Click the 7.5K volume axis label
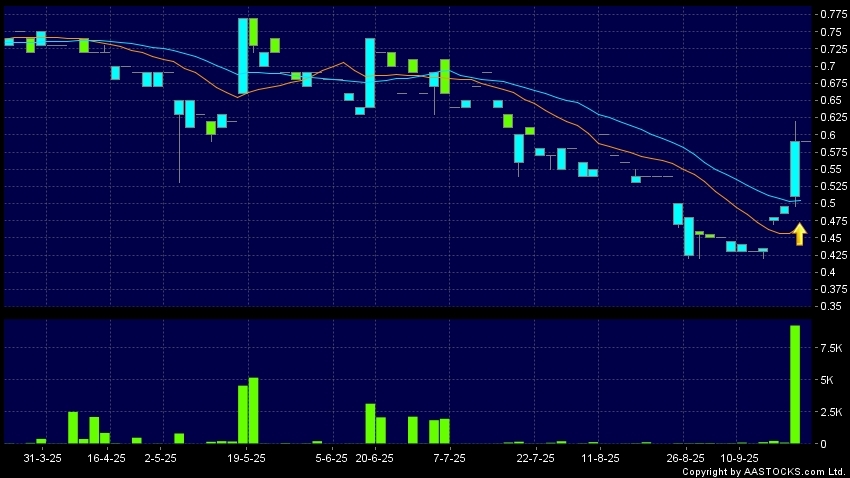This screenshot has width=850, height=478. (x=832, y=348)
